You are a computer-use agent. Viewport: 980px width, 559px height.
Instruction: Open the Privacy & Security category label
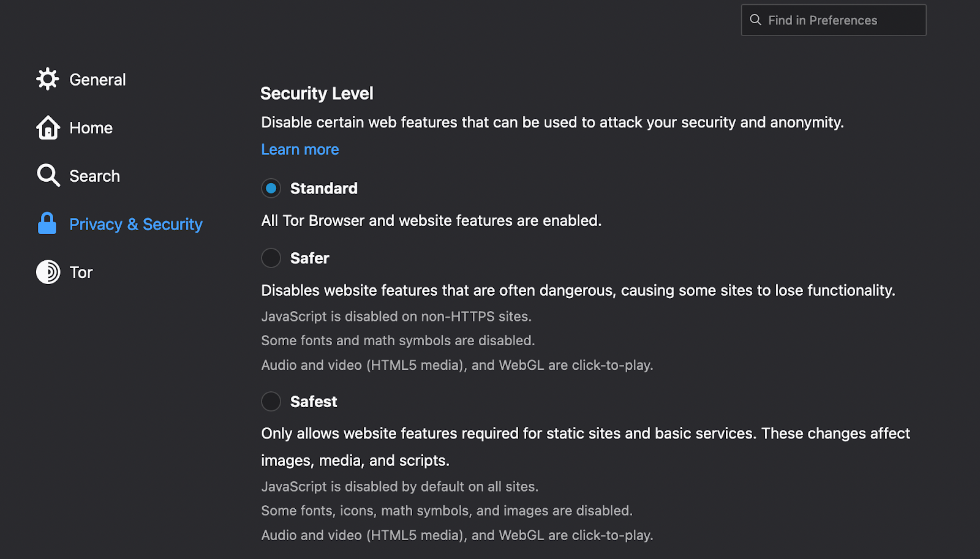(x=135, y=224)
